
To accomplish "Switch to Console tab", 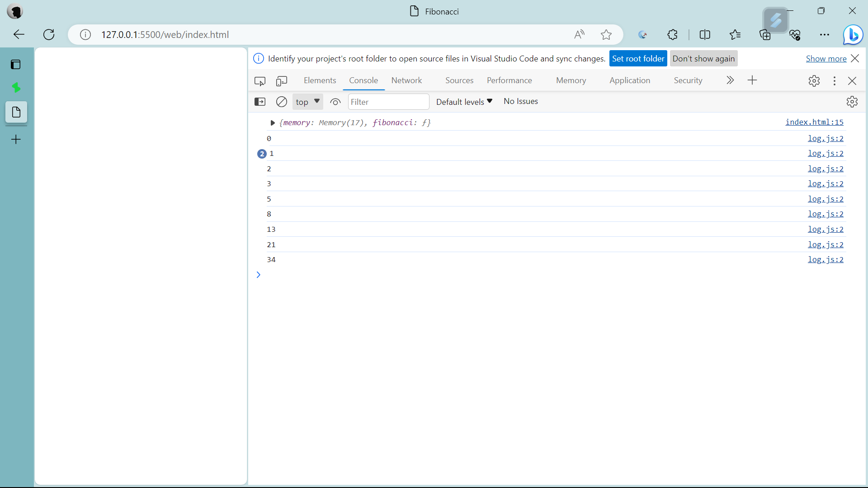I will [x=363, y=80].
